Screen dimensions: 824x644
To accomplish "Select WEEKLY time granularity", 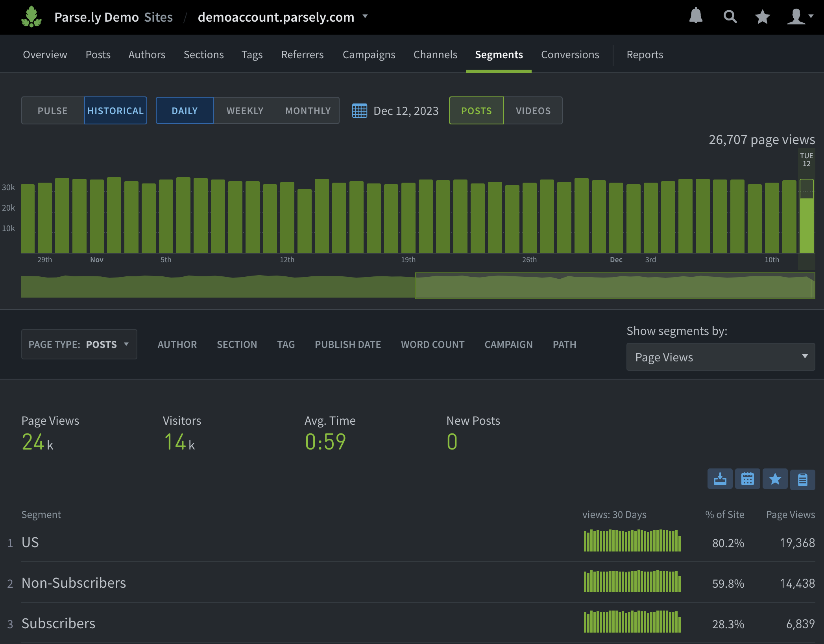I will coord(245,111).
